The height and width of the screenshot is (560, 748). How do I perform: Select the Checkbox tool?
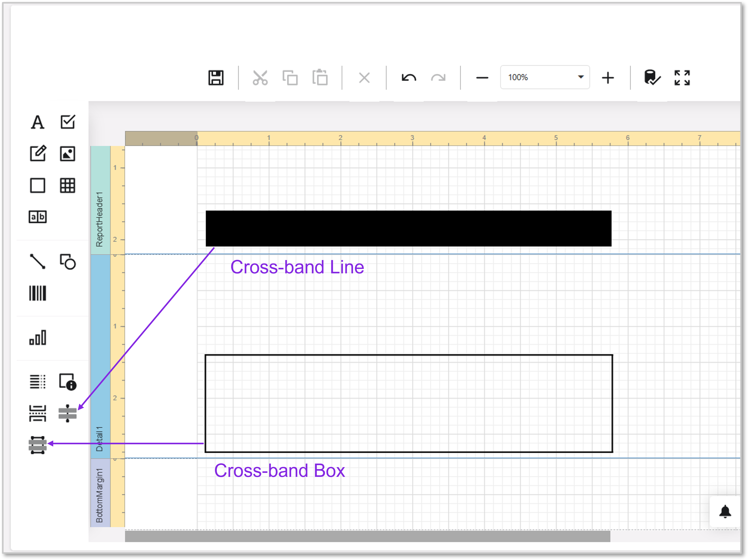pos(68,122)
